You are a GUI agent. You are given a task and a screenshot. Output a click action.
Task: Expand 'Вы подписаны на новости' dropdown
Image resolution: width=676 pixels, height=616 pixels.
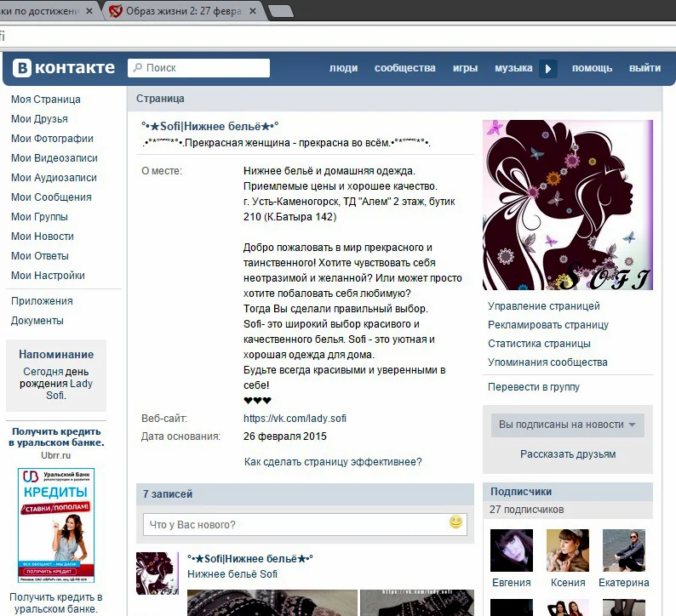tap(567, 425)
